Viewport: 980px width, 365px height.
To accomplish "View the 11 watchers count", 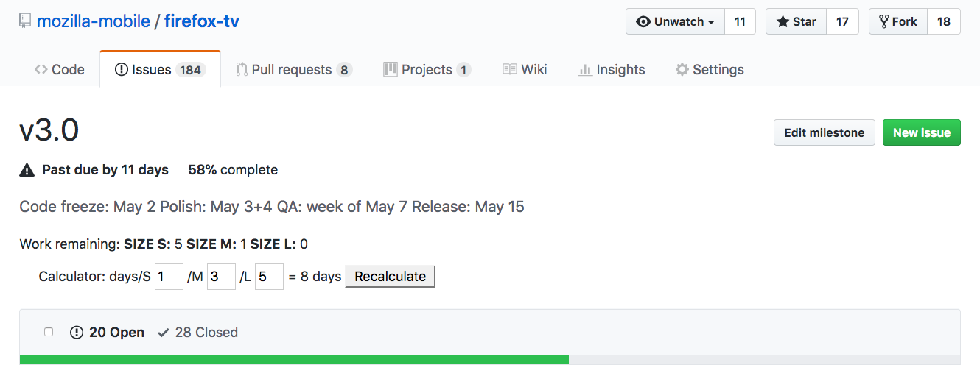I will click(740, 21).
